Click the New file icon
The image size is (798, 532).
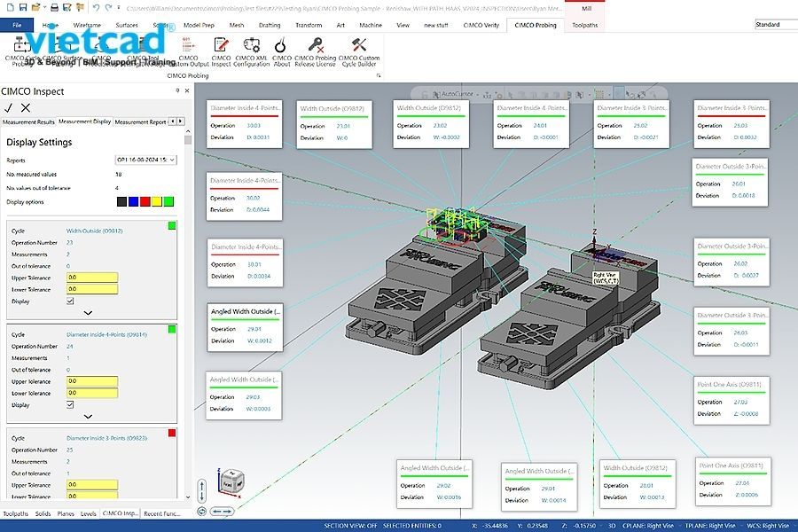(x=10, y=8)
